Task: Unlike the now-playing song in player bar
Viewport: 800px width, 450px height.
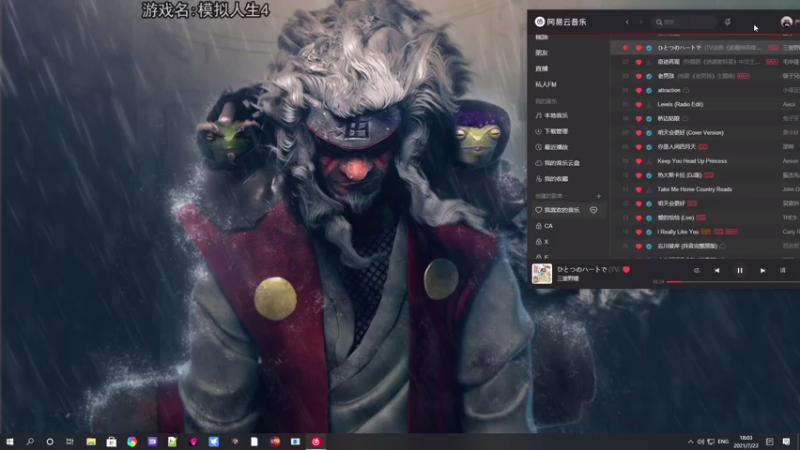Action: tap(627, 269)
